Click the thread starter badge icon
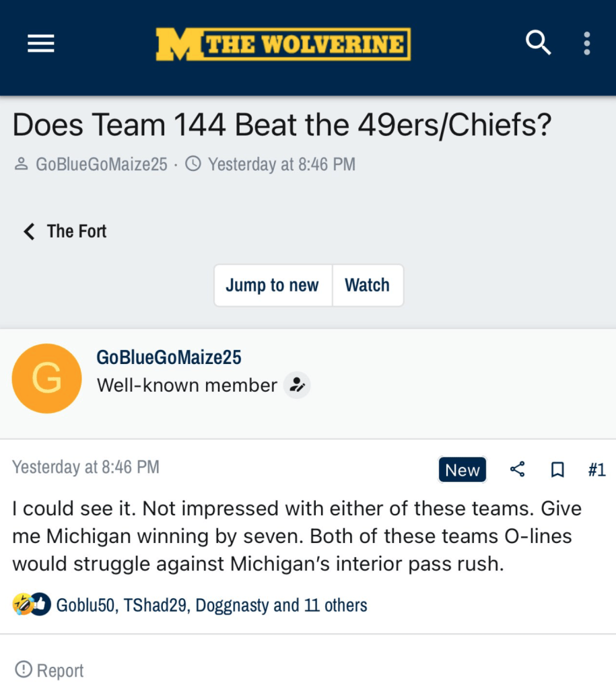616x689 pixels. coord(296,386)
